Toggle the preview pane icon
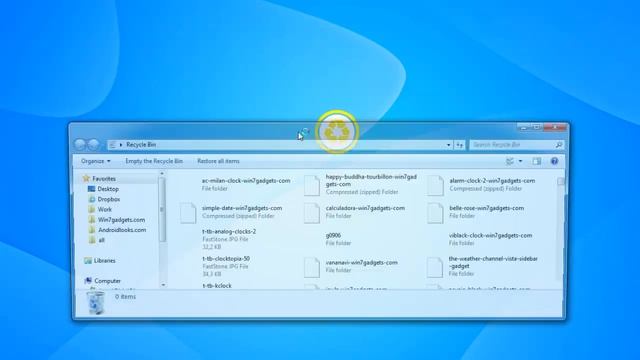Viewport: 640px width, 360px height. pos(536,161)
